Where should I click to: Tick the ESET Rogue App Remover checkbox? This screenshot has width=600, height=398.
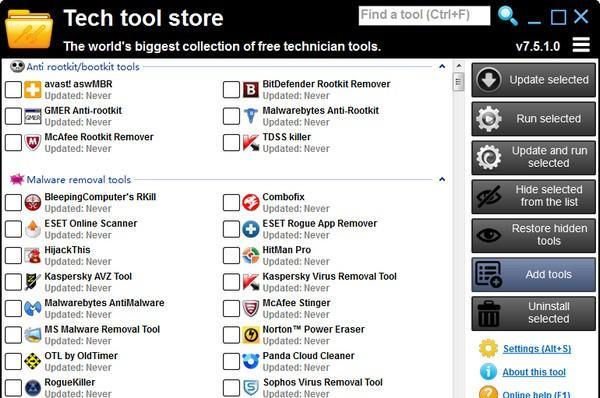click(232, 229)
